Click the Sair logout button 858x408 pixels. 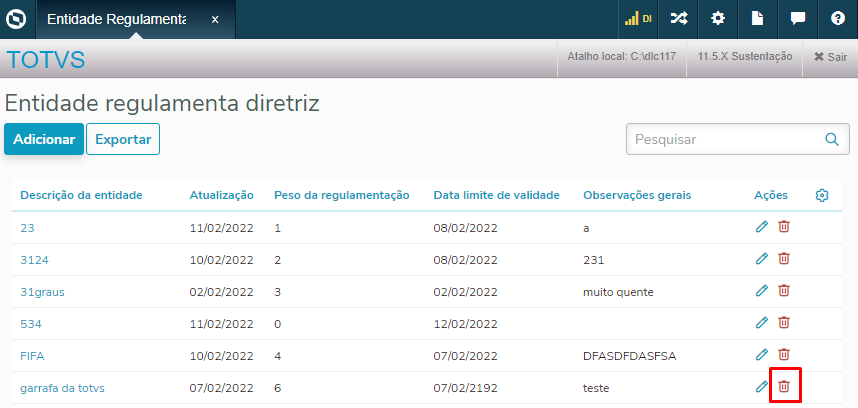(x=830, y=57)
